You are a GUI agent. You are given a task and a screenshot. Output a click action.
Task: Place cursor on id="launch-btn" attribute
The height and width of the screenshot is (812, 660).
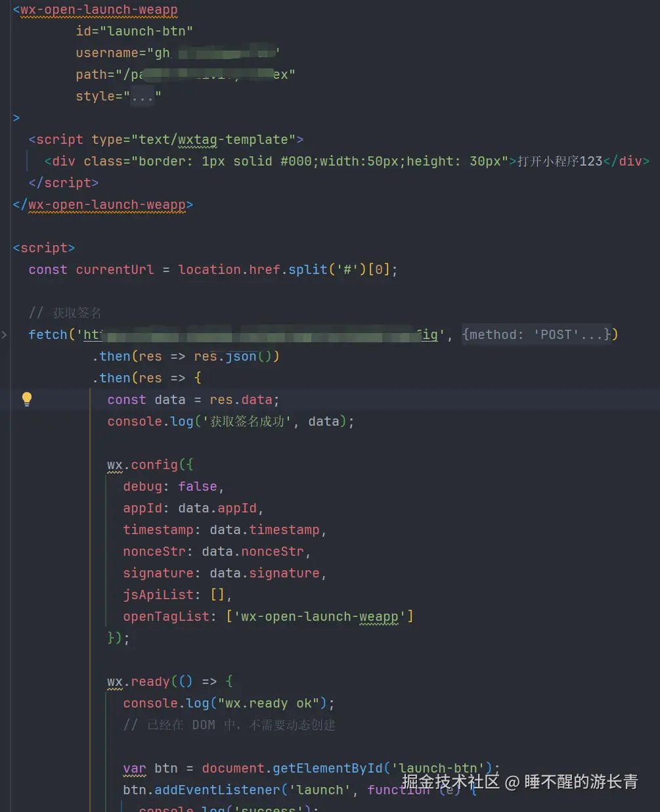[134, 32]
